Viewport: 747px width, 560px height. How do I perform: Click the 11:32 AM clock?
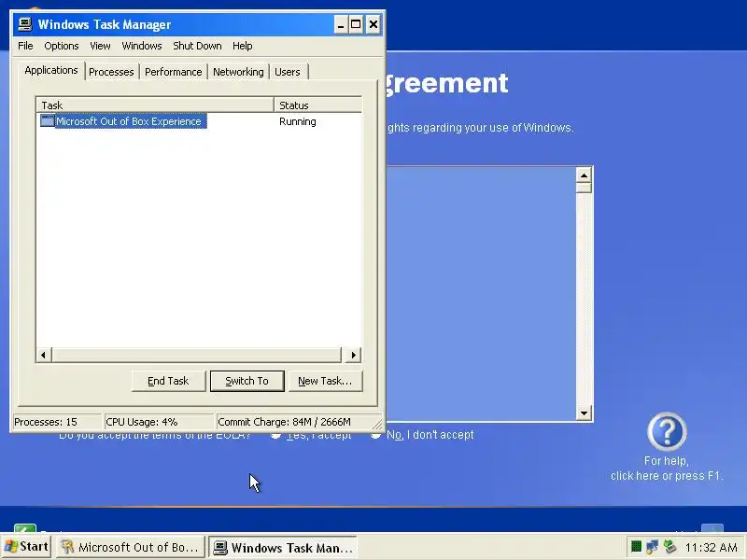pos(712,548)
